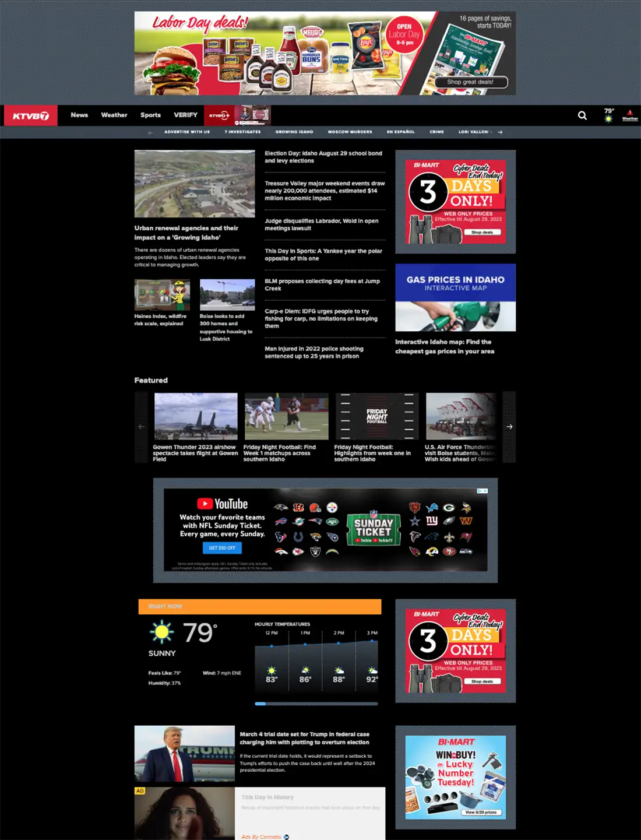Open 'Judge disqualifies Labrador' headline
Viewport: 641px width, 840px height.
(322, 224)
